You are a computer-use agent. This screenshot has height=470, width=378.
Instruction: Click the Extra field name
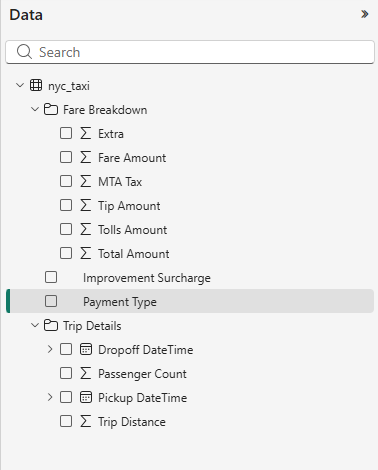tap(111, 134)
